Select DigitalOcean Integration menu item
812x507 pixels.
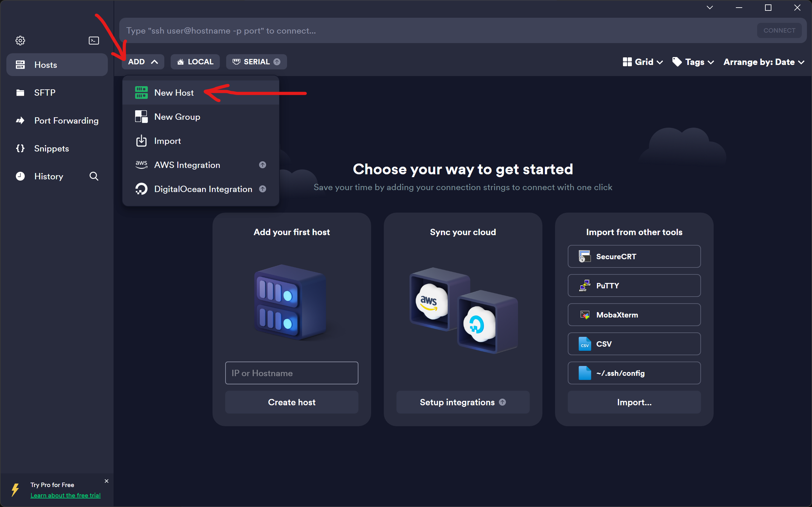203,189
